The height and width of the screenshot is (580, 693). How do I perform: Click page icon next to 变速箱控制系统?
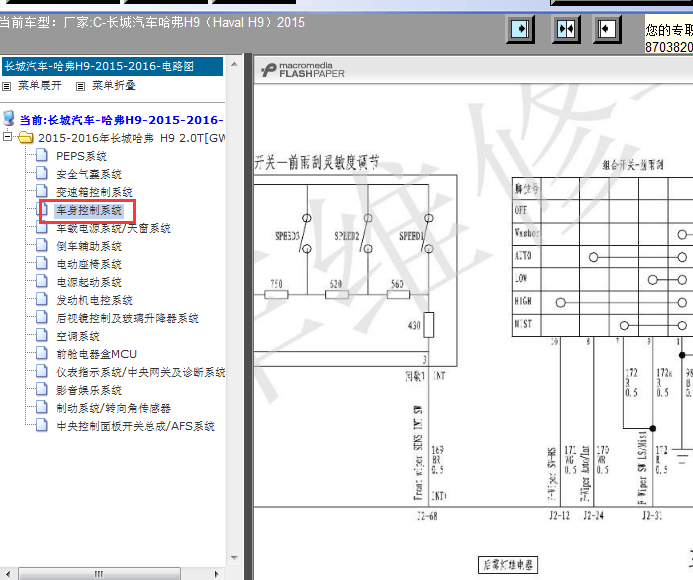[x=42, y=191]
